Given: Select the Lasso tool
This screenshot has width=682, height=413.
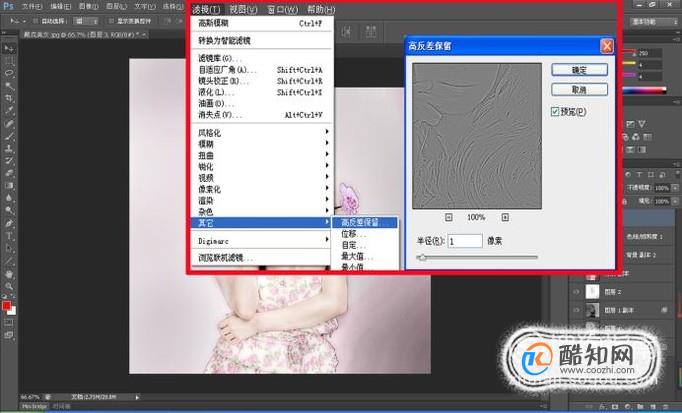Looking at the screenshot, I should tap(9, 73).
